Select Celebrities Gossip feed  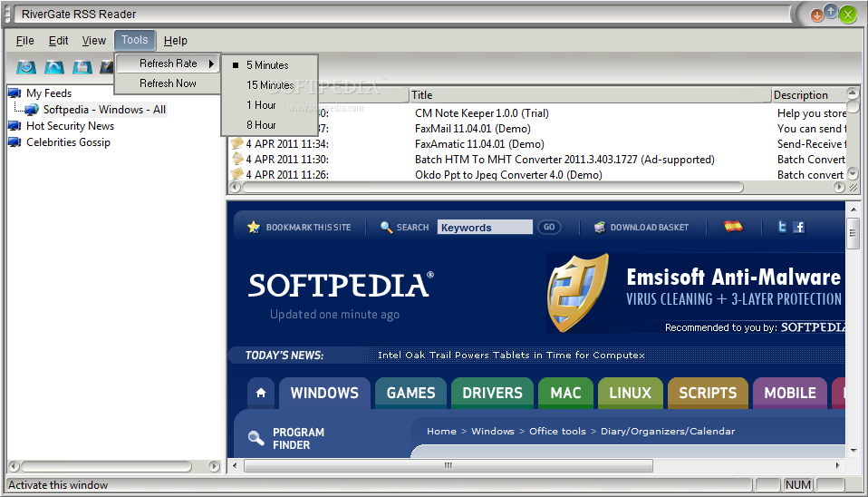(x=68, y=142)
